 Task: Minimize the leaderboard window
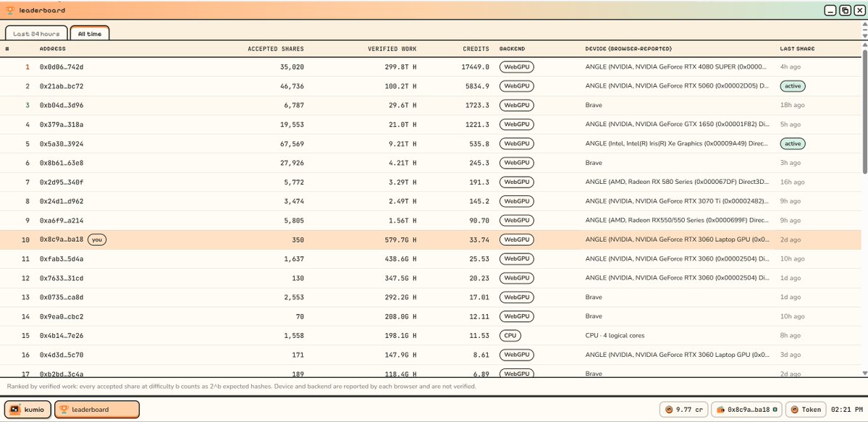point(830,10)
